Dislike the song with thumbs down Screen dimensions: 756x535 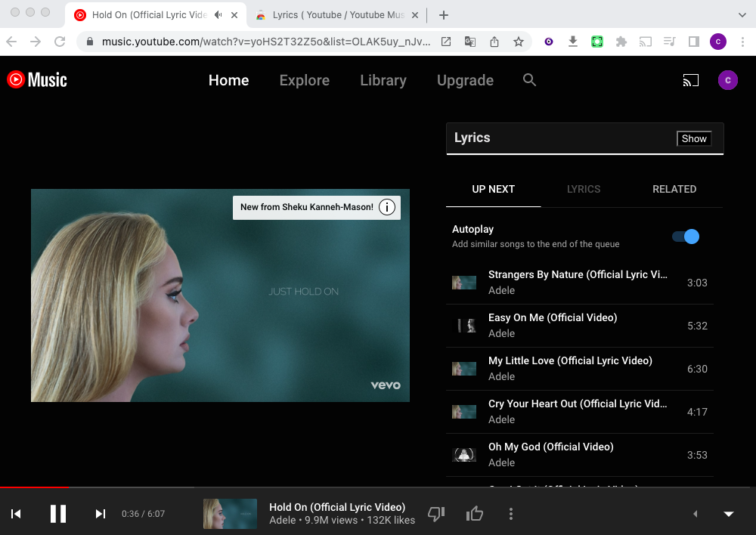coord(436,514)
